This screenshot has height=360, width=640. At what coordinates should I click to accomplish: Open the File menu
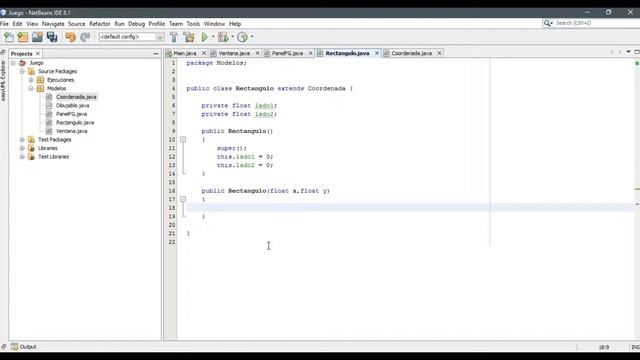click(x=4, y=24)
